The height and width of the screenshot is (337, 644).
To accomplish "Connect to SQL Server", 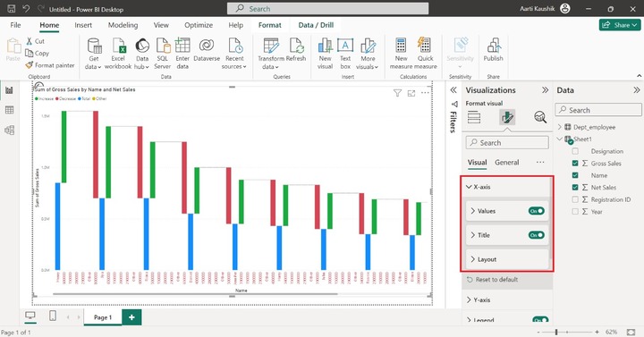I will pos(162,54).
